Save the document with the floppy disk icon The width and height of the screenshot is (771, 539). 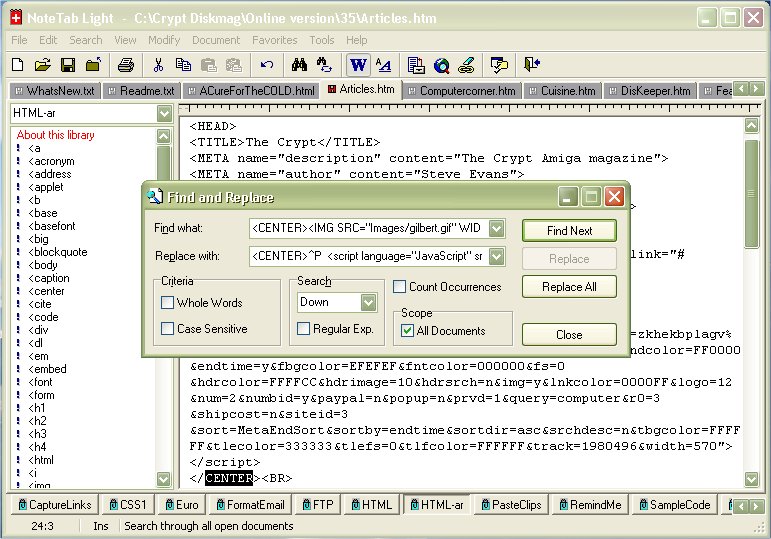click(68, 65)
